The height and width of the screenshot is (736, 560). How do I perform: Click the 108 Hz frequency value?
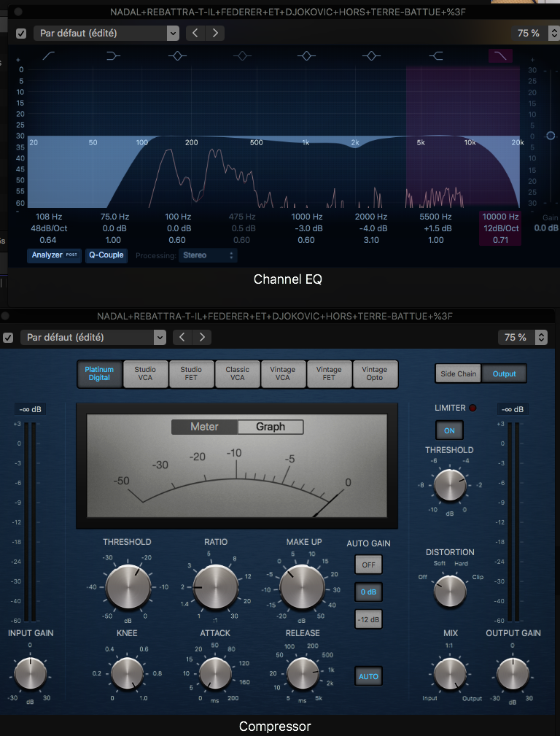[49, 217]
